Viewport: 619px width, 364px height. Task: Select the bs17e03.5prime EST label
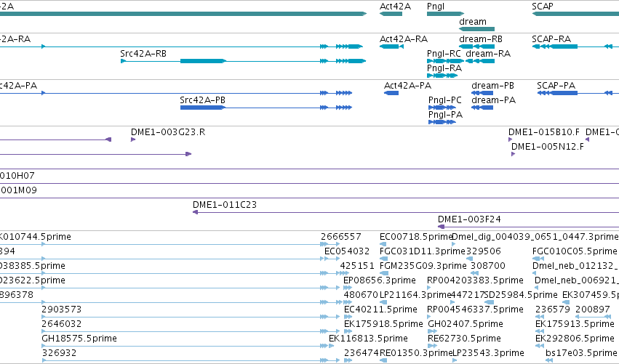[x=581, y=353]
